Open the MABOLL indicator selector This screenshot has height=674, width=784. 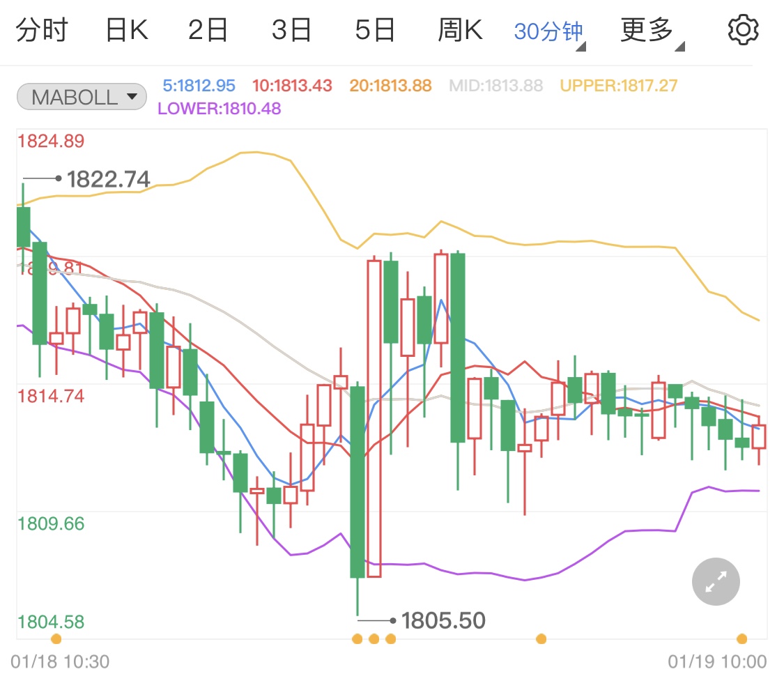click(x=82, y=96)
